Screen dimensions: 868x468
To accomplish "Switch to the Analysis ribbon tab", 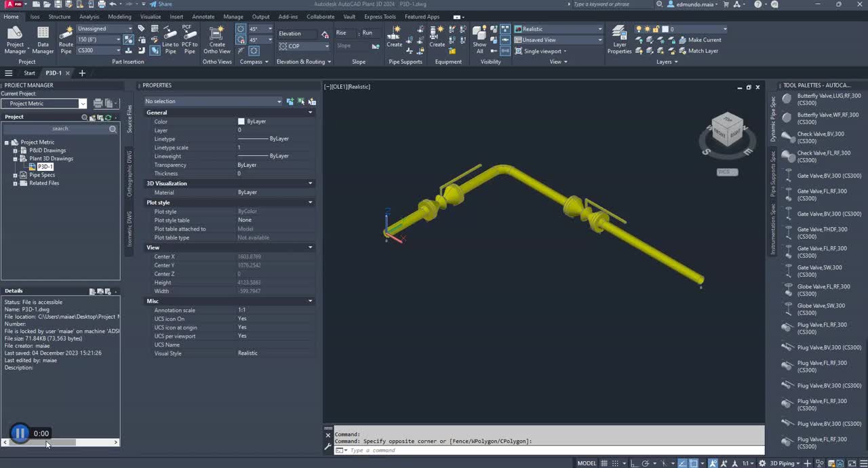I will coord(89,17).
